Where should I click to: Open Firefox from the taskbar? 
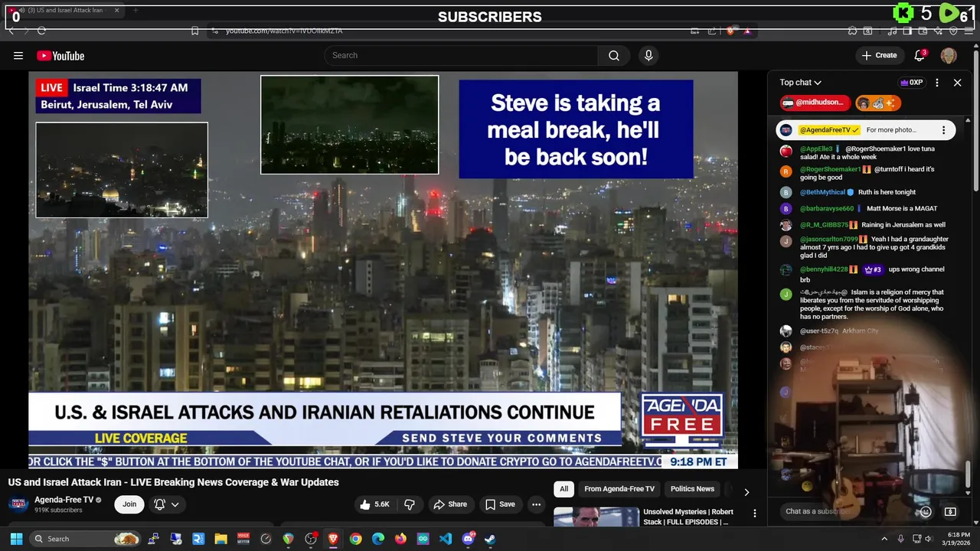(x=400, y=539)
